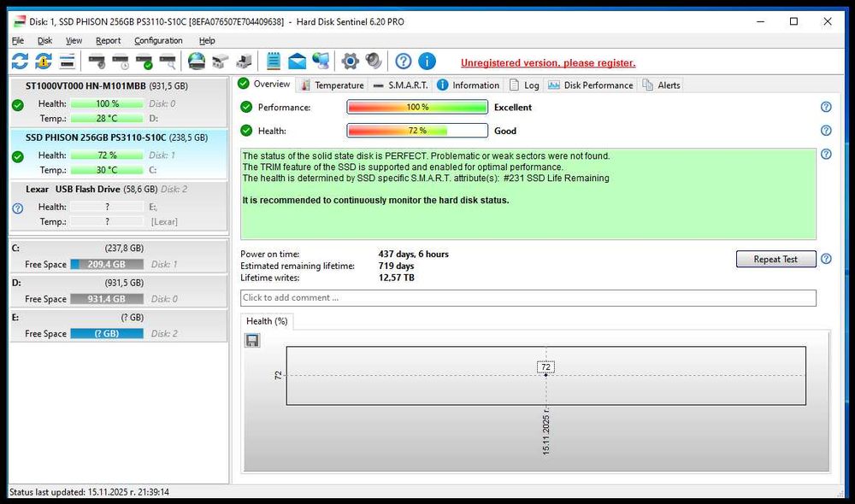Click the floppy disk save icon above graph

click(x=252, y=341)
